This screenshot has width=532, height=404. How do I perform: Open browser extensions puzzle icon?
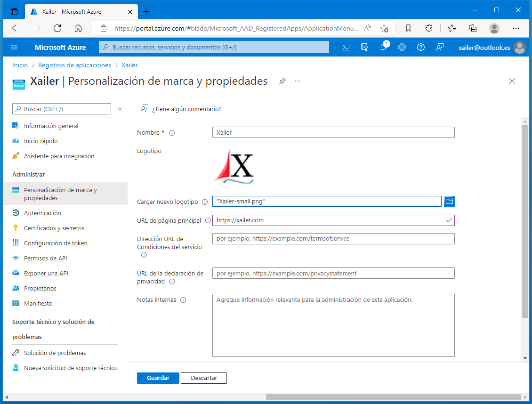429,28
